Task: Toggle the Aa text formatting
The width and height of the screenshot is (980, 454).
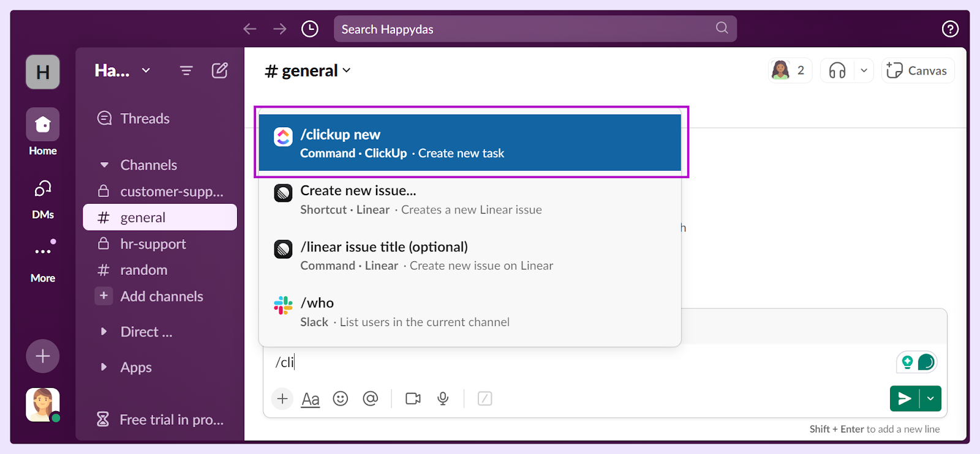Action: click(x=311, y=399)
